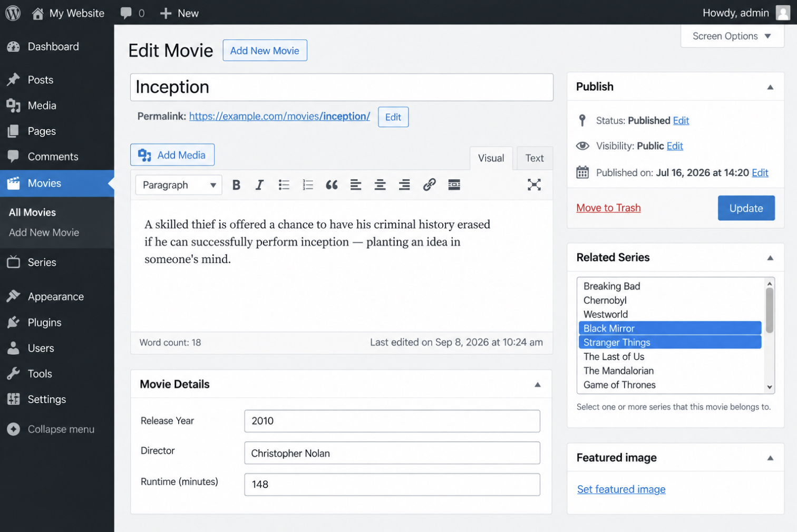The height and width of the screenshot is (532, 797).
Task: Toggle italic formatting
Action: pos(259,185)
